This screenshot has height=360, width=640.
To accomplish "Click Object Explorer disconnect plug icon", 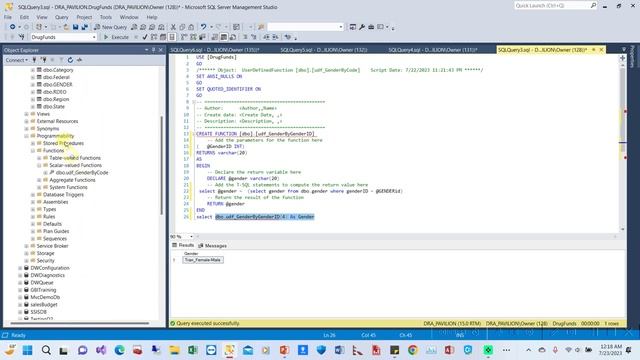I will pos(43,60).
